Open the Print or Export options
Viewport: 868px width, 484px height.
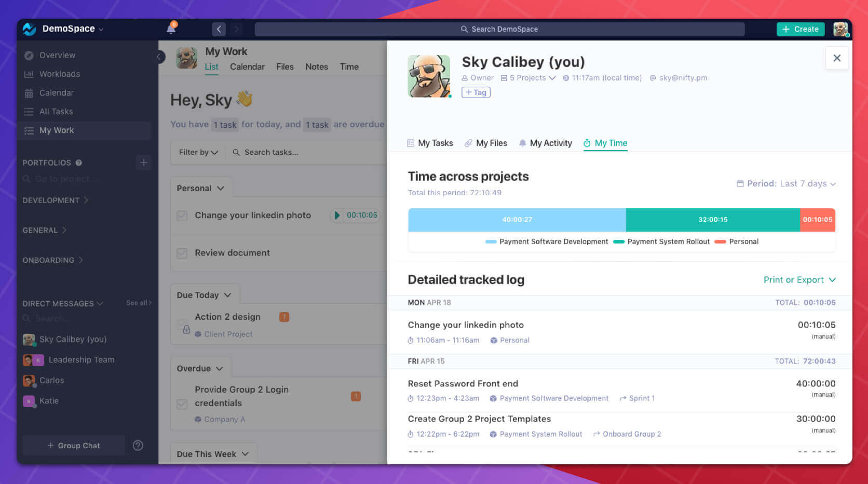pyautogui.click(x=799, y=279)
